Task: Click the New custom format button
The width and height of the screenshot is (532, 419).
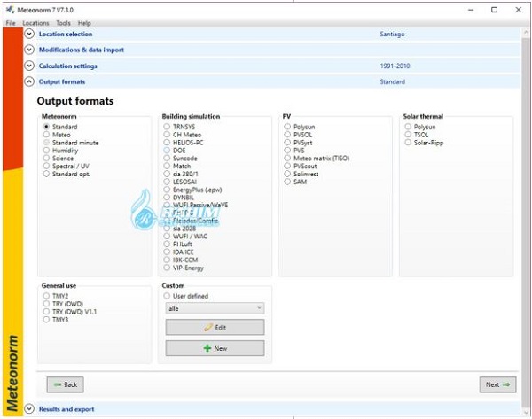Action: [215, 348]
